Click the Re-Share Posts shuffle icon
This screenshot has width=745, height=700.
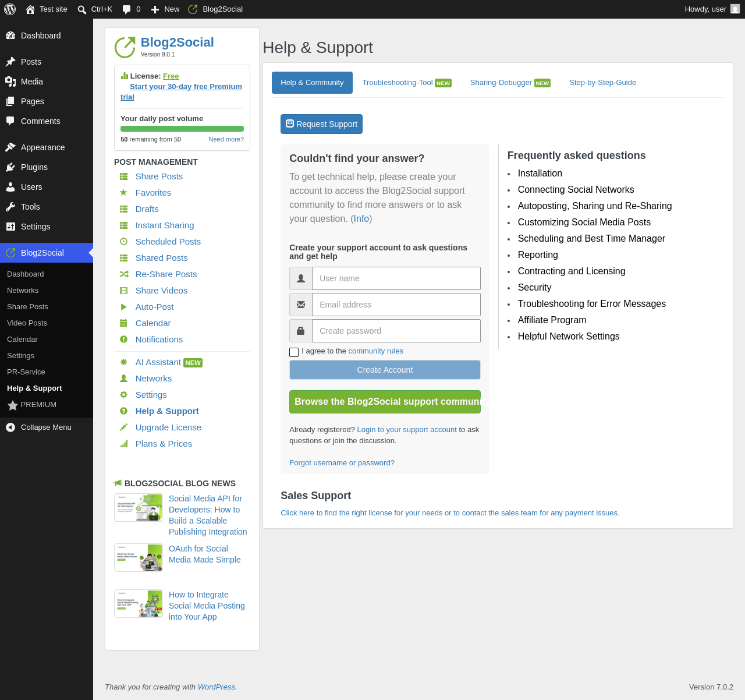coord(123,274)
